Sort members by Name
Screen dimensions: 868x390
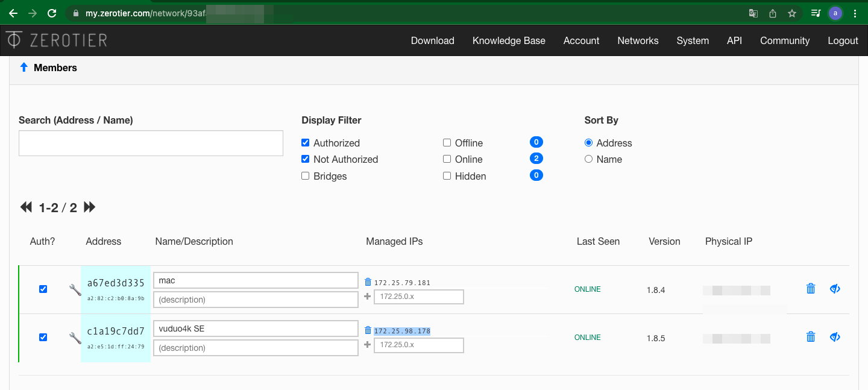click(589, 159)
